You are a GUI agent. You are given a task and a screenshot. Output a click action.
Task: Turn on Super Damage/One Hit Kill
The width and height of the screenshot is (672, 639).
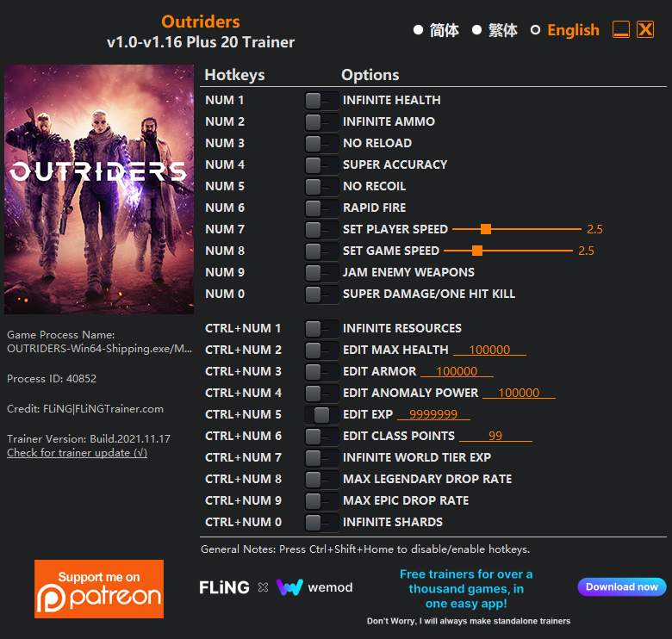321,295
